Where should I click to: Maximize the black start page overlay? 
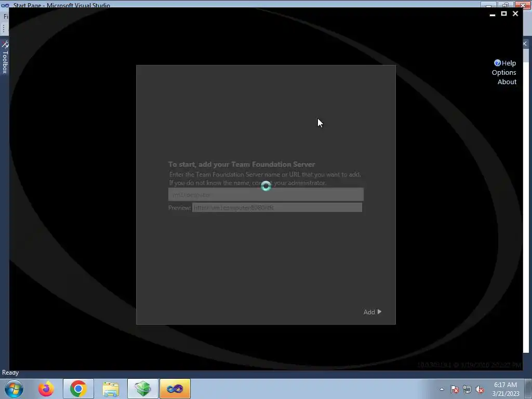[x=504, y=14]
